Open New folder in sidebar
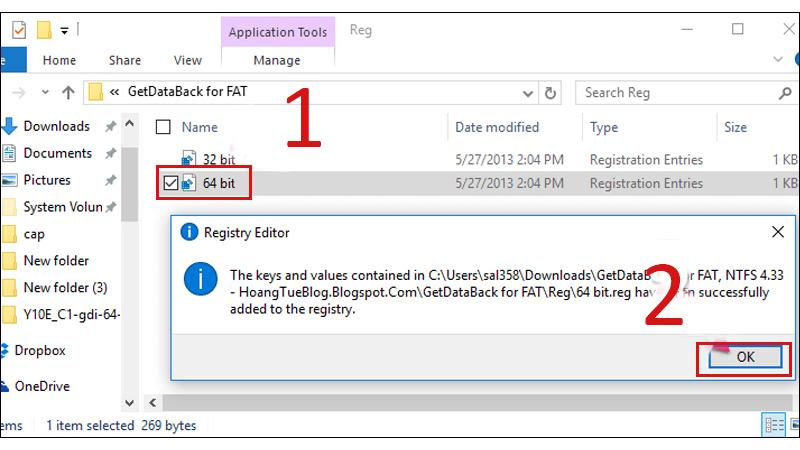 [56, 261]
